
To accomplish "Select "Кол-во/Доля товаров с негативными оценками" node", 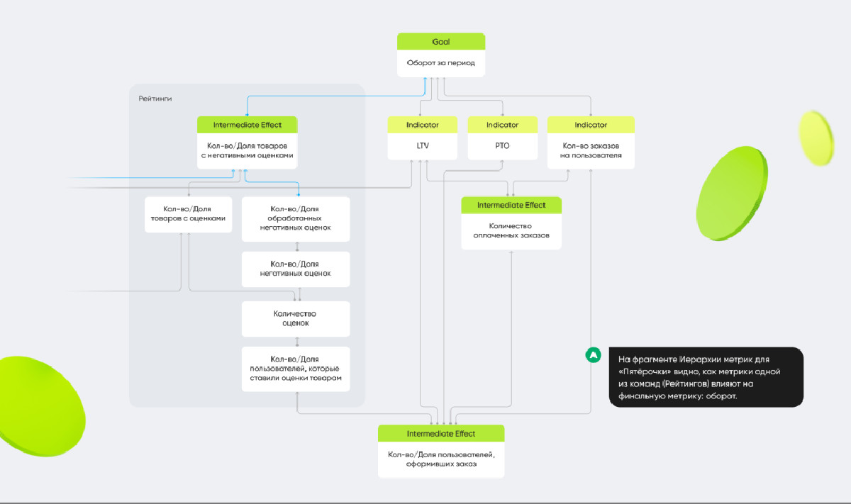I will [247, 150].
